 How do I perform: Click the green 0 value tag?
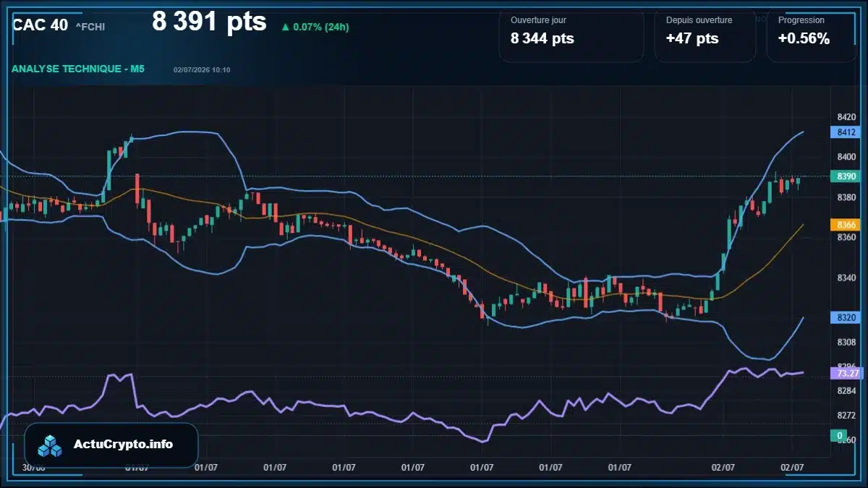point(839,435)
